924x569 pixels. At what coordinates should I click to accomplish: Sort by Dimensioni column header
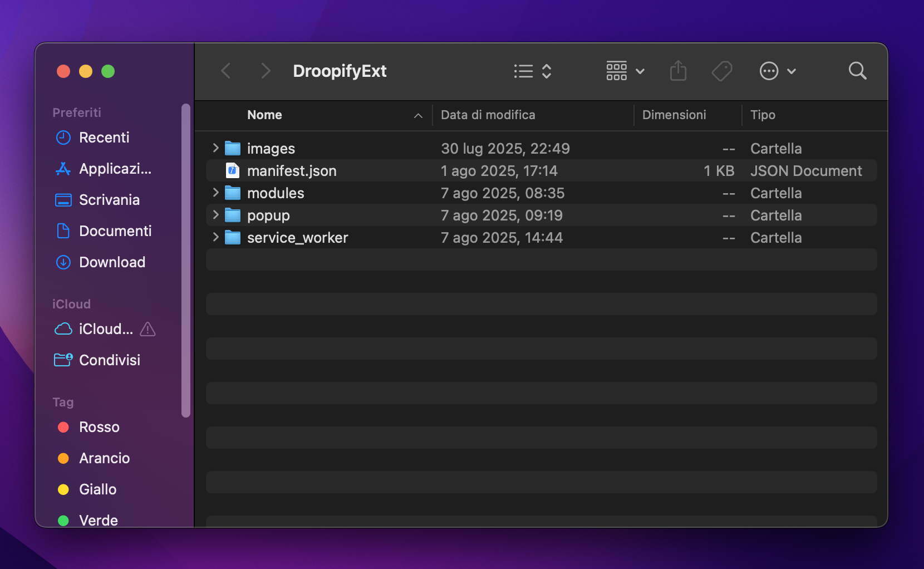pyautogui.click(x=674, y=115)
